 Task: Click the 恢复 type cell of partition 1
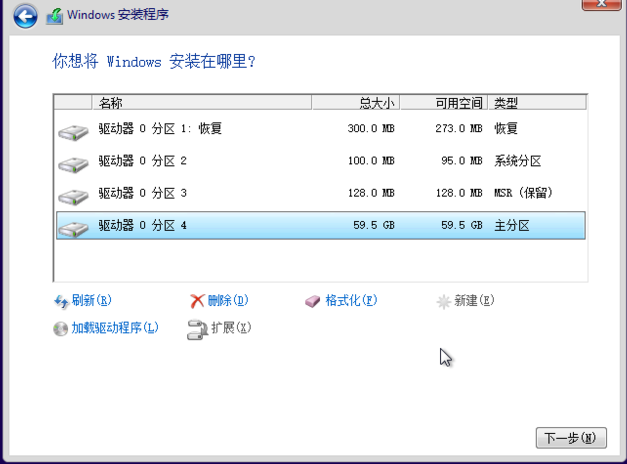(x=506, y=128)
